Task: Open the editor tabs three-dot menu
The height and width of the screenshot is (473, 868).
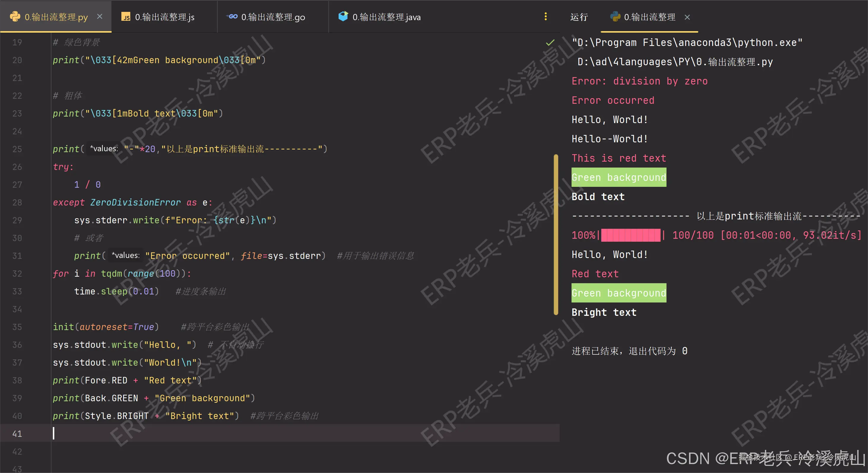Action: [545, 17]
